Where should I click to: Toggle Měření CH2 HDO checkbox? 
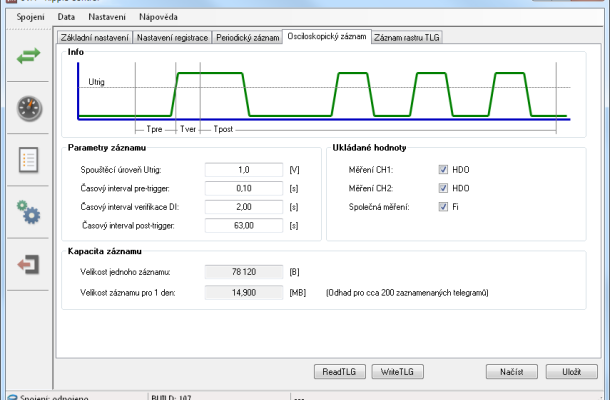(443, 188)
